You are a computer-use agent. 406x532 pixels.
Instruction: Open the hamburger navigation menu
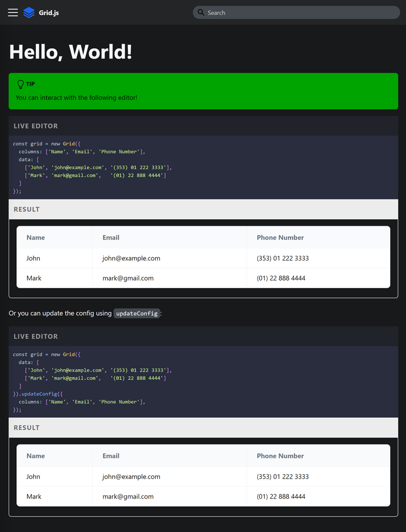pyautogui.click(x=13, y=13)
